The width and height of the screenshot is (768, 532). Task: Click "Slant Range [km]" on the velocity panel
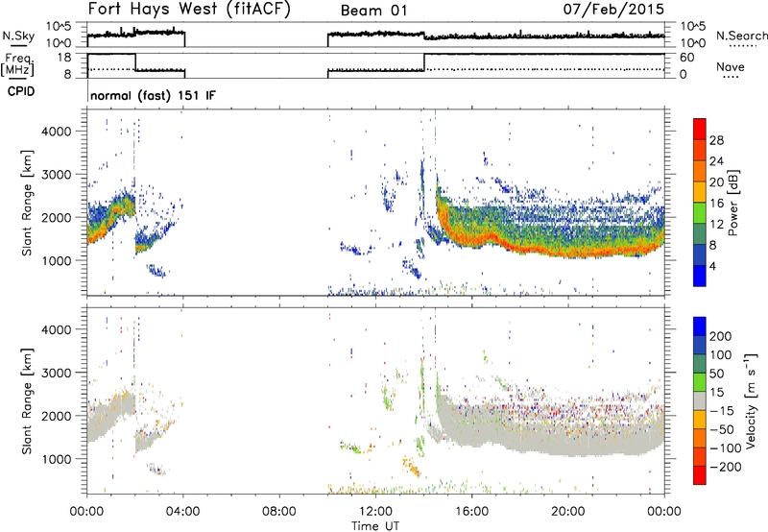[27, 401]
